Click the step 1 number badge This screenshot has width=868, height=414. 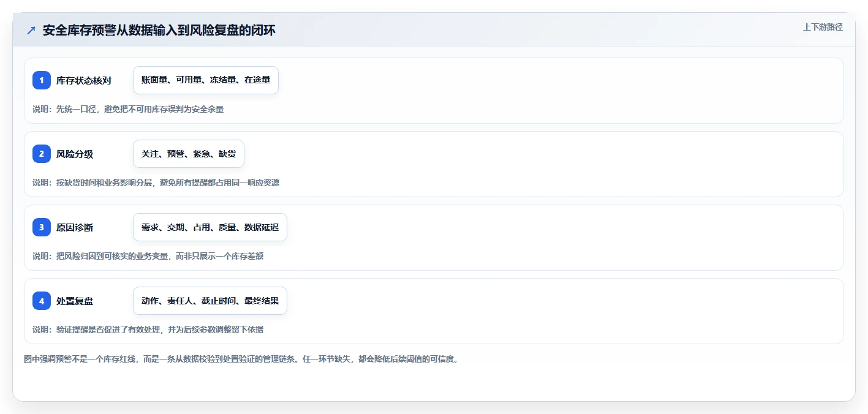(x=42, y=80)
